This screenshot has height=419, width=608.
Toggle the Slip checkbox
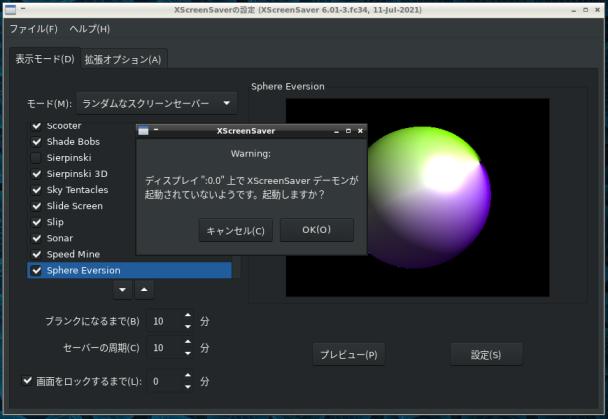point(36,222)
